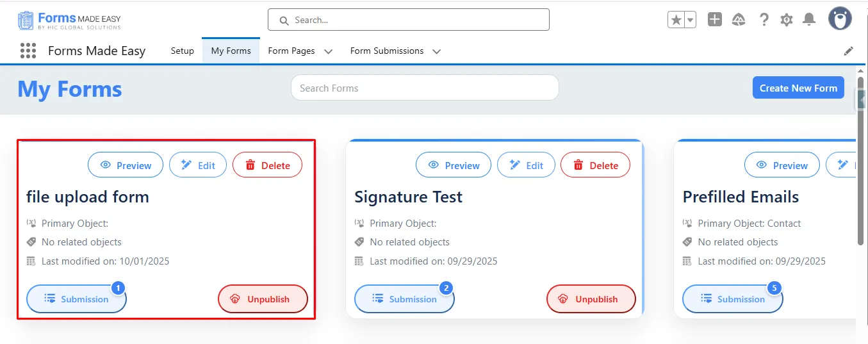The image size is (868, 344).
Task: Open the Help question mark icon
Action: (x=764, y=20)
